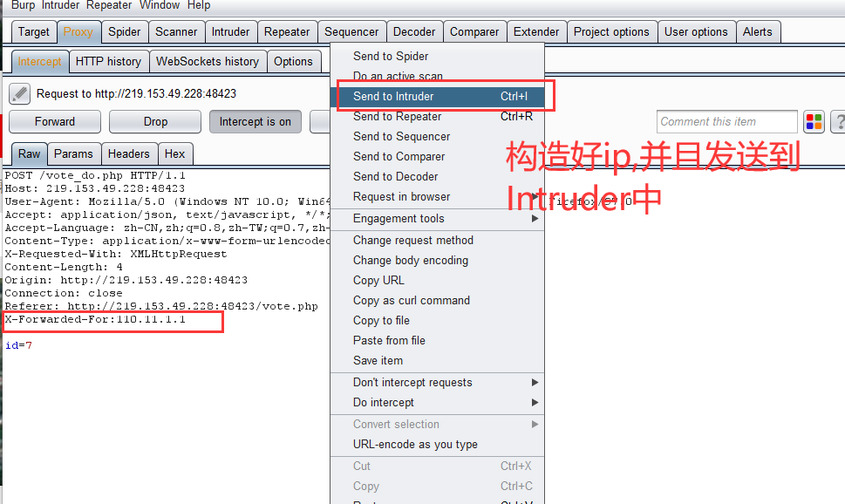Switch to the Headers view tab
The width and height of the screenshot is (845, 504).
129,154
